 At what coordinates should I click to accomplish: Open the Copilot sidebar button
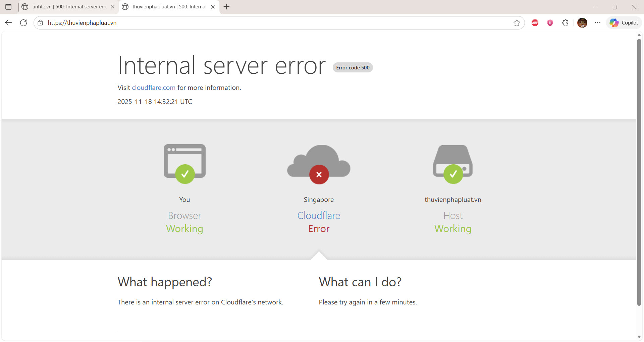pyautogui.click(x=624, y=23)
